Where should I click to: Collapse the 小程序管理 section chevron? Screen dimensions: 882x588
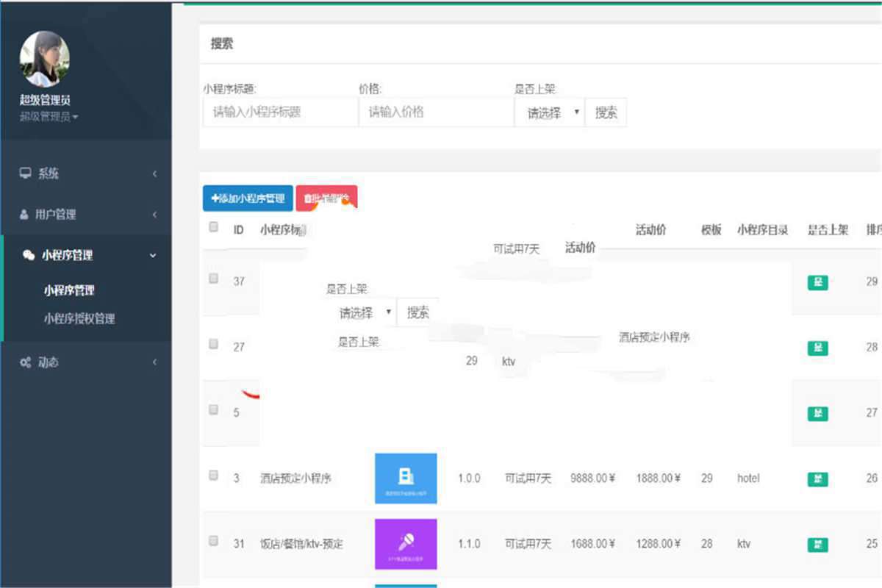[153, 255]
